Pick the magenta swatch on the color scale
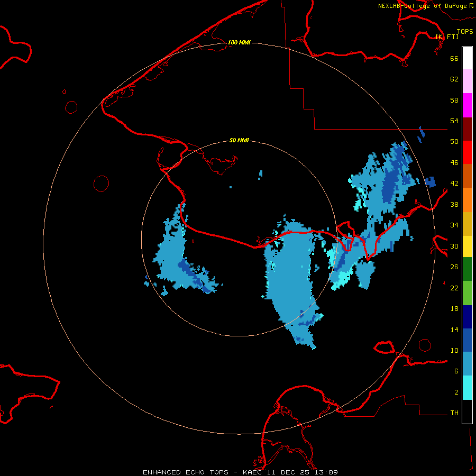The width and height of the screenshot is (476, 476). [x=467, y=105]
